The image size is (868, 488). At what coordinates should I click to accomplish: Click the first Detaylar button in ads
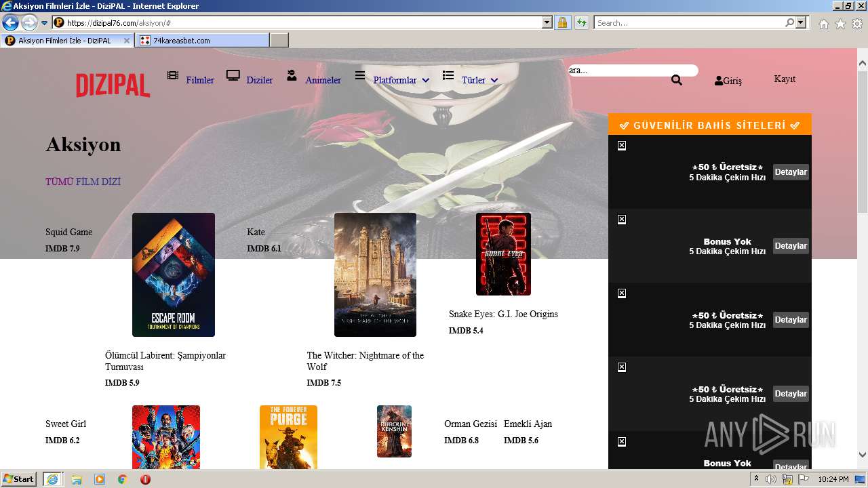[791, 172]
